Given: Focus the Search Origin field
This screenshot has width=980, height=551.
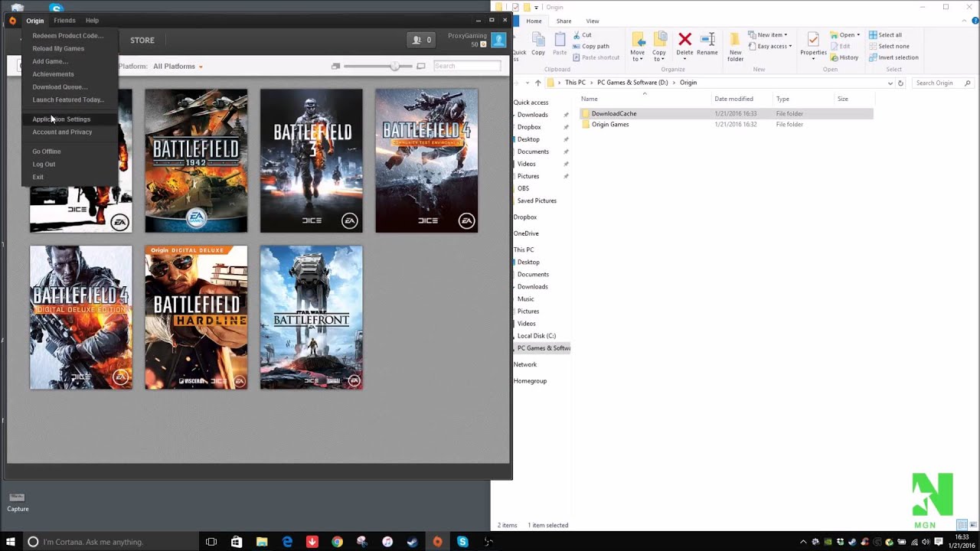Looking at the screenshot, I should coord(942,83).
